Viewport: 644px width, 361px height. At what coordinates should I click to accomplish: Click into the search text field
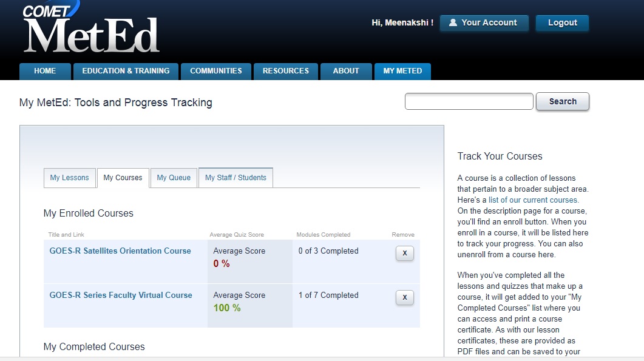point(469,101)
